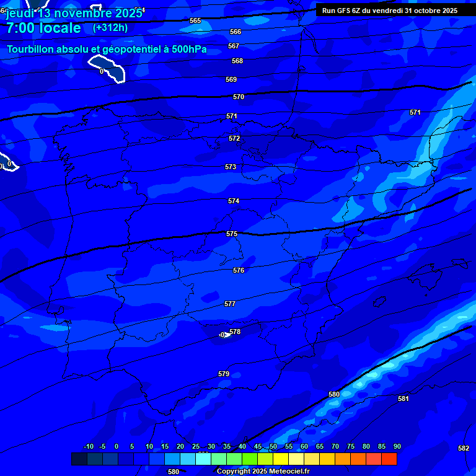The height and width of the screenshot is (476, 476).
Task: Click the red color swatch at legend value 90
Action: pos(389,459)
